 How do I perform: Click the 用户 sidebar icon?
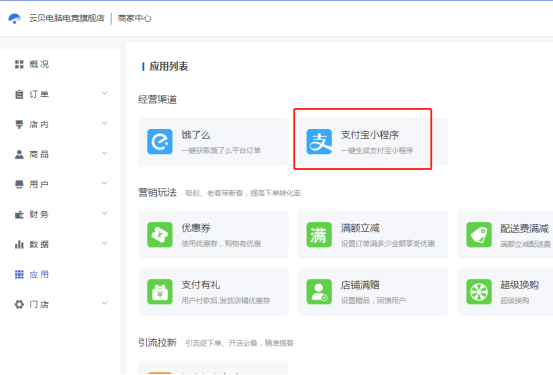point(19,185)
